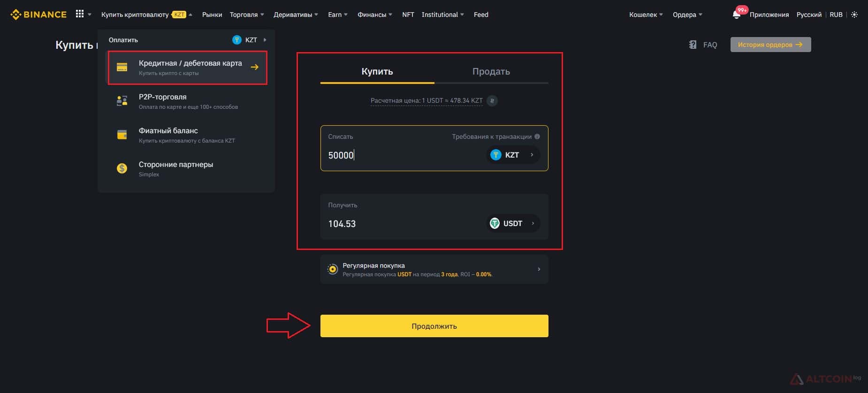868x393 pixels.
Task: Click the credit card icon for card purchase
Action: [x=122, y=67]
